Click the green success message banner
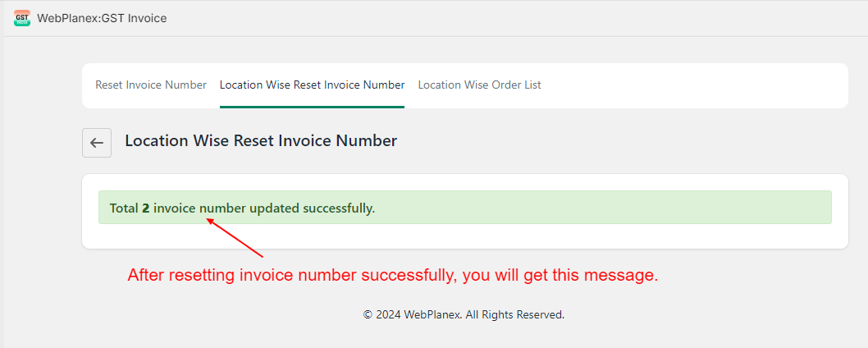The height and width of the screenshot is (348, 868). (465, 208)
